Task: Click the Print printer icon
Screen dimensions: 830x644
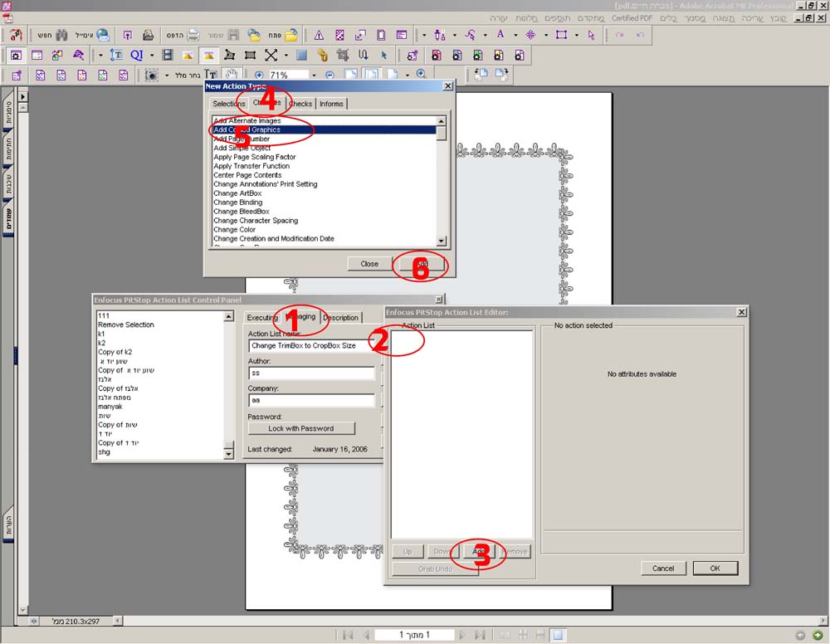Action: pyautogui.click(x=193, y=36)
